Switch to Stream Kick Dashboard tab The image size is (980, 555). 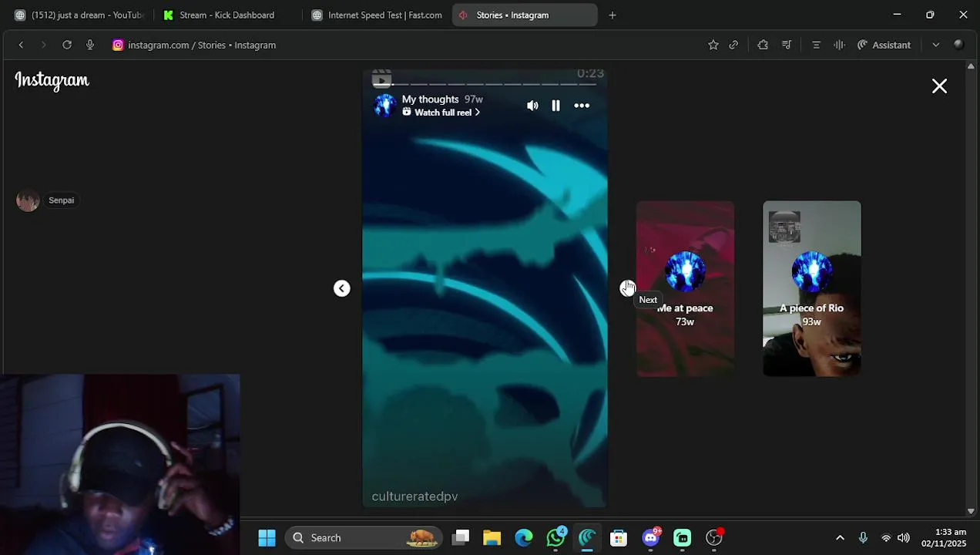point(227,15)
